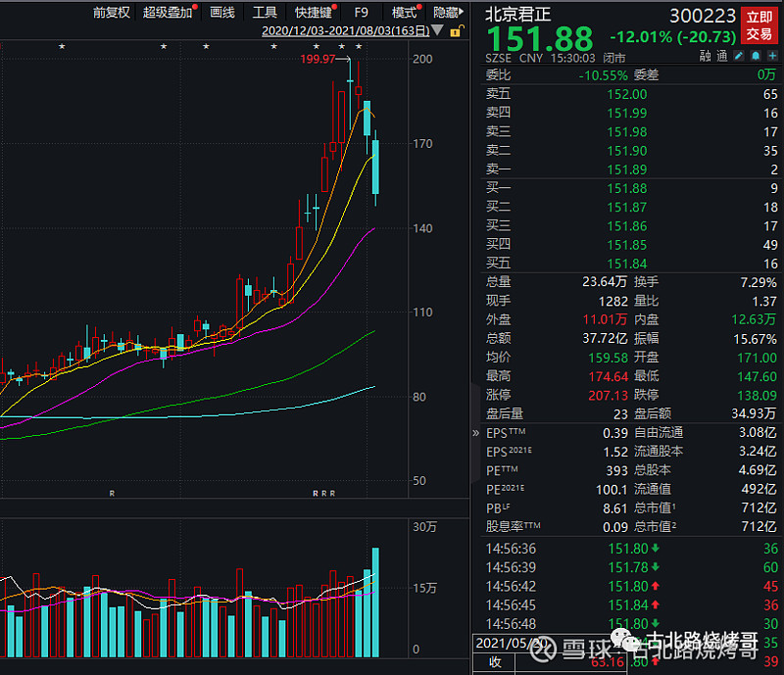Expand the date range dropdown triangle
This screenshot has width=784, height=675.
coord(437,30)
